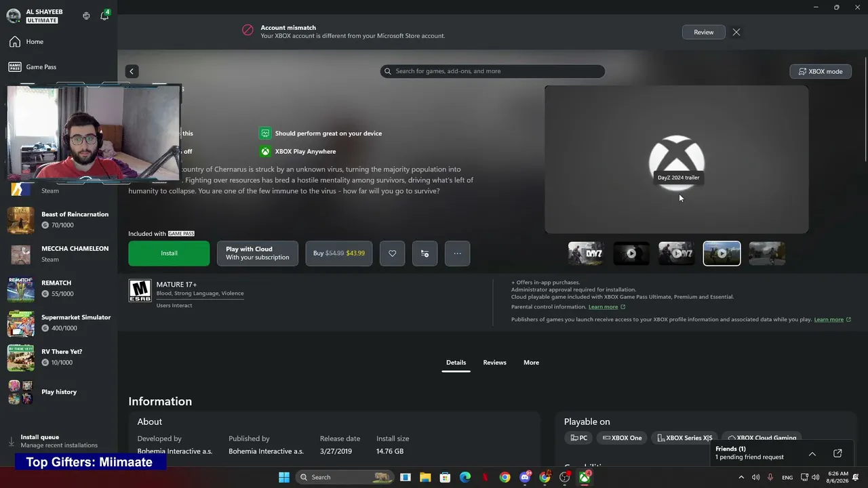Open the Windows Start menu

pyautogui.click(x=284, y=477)
